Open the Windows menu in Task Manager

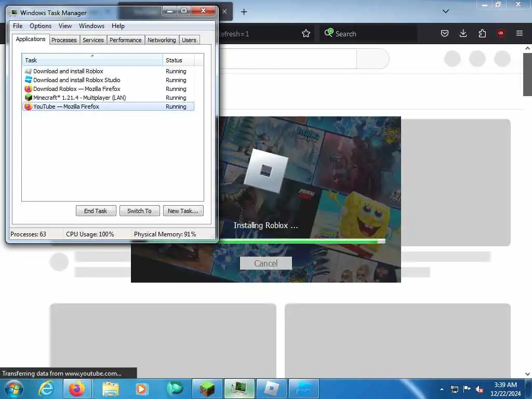coord(91,26)
